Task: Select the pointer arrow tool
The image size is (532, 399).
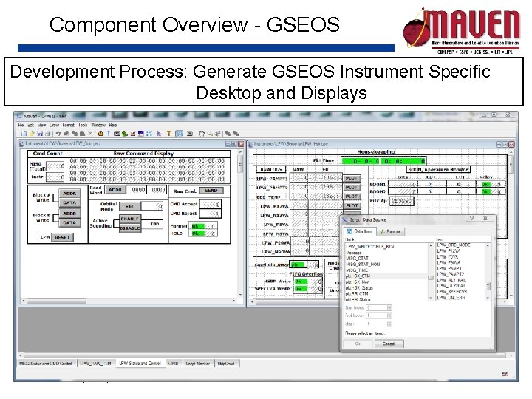Action: coord(159,134)
